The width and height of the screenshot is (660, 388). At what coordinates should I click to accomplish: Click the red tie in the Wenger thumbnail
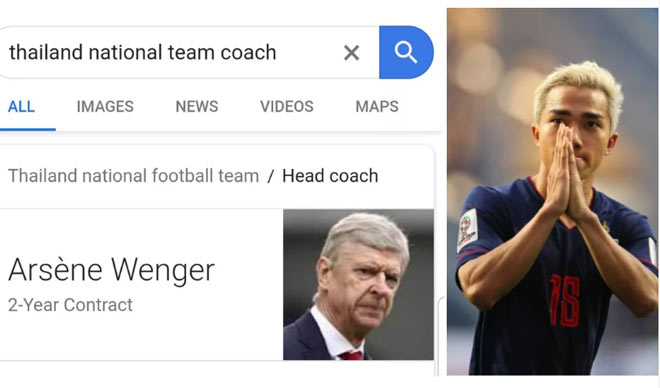click(x=350, y=356)
